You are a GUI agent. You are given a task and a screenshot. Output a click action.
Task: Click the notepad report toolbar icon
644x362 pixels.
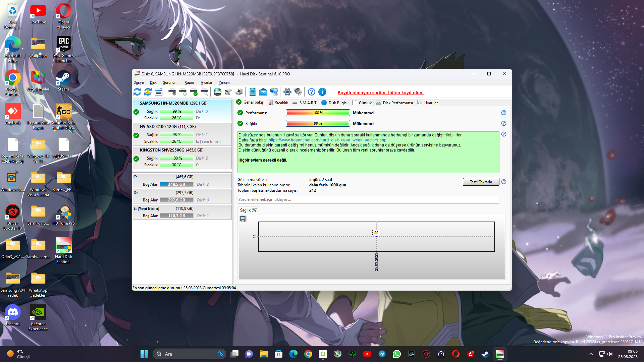click(x=253, y=92)
